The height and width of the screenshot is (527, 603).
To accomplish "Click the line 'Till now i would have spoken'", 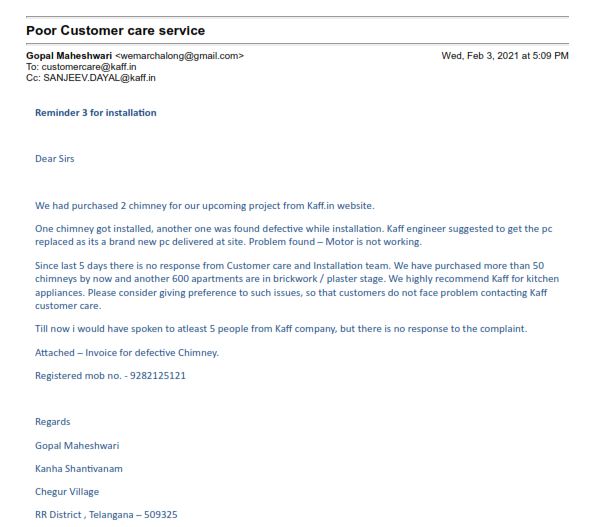I will point(280,329).
